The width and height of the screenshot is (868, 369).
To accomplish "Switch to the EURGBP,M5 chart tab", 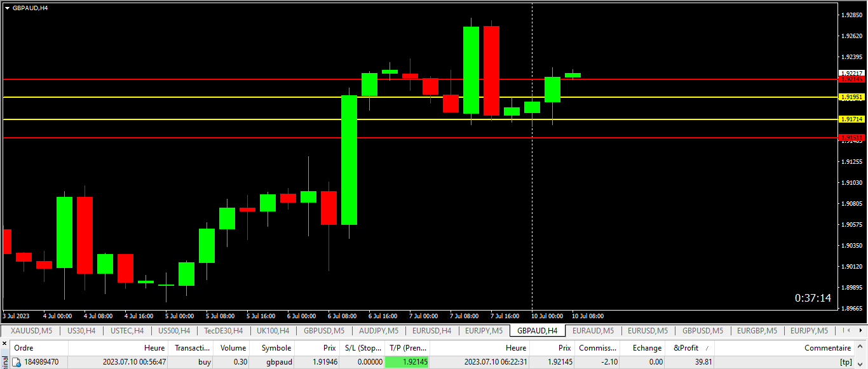I will point(756,331).
